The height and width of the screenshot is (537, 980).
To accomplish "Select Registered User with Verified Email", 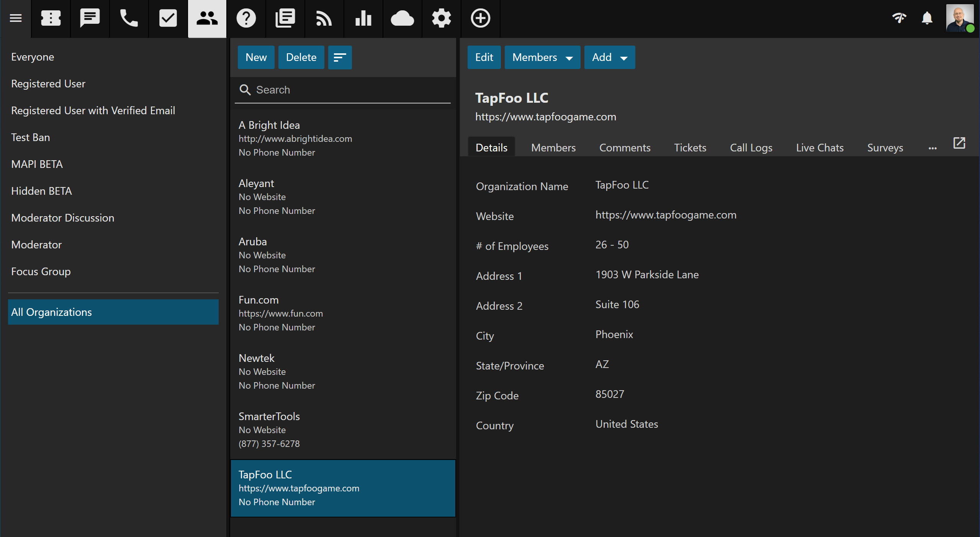I will [x=113, y=110].
